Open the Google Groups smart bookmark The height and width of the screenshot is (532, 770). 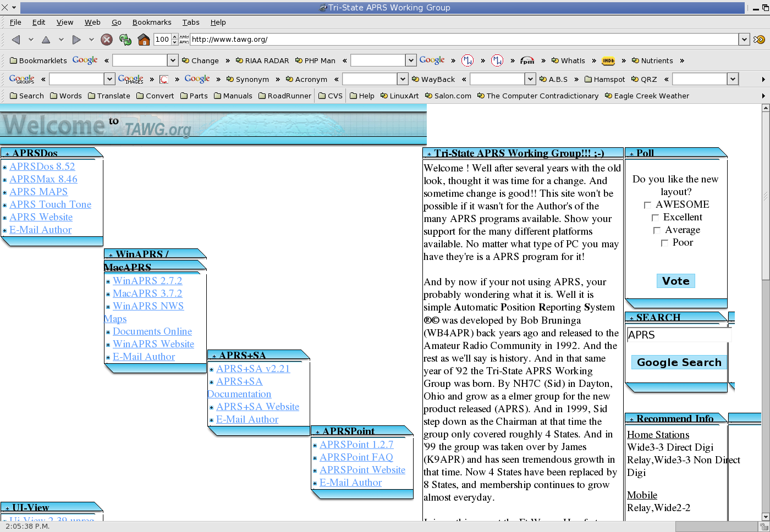tap(22, 79)
